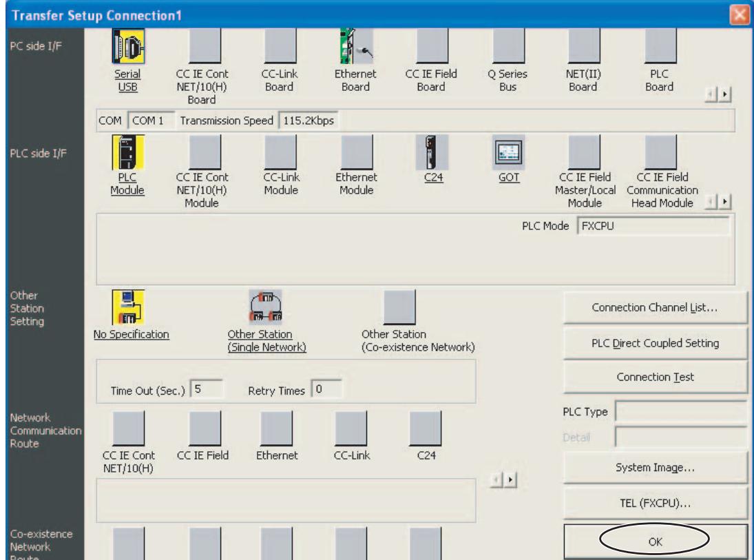Click the 'Time Out (Sec.)' label
Viewport: 754px width, 560px height.
(147, 391)
